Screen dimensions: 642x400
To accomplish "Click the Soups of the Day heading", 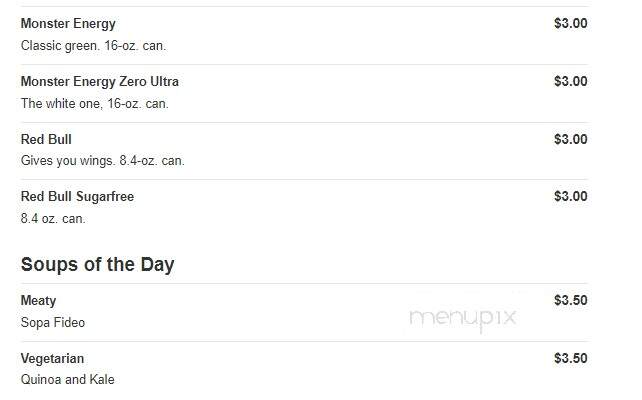I will tap(97, 264).
